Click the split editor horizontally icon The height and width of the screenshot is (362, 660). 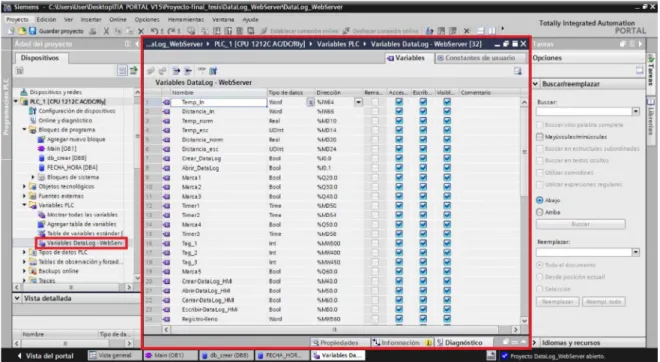[x=480, y=31]
